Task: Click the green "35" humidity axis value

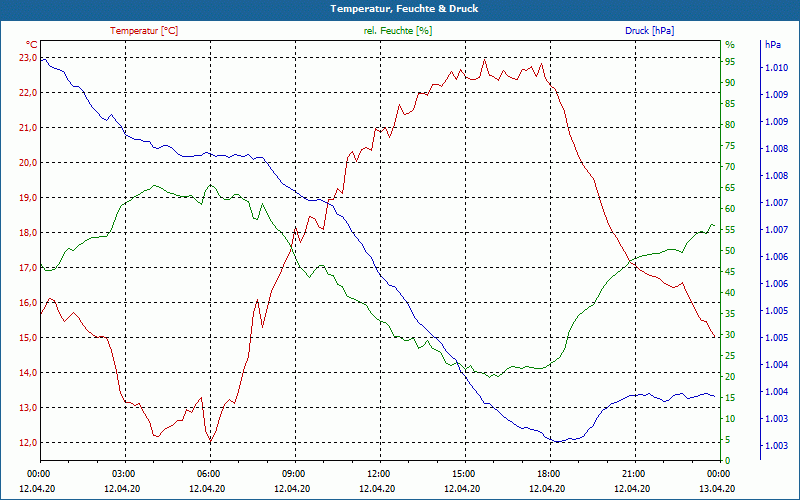Action: pyautogui.click(x=730, y=314)
